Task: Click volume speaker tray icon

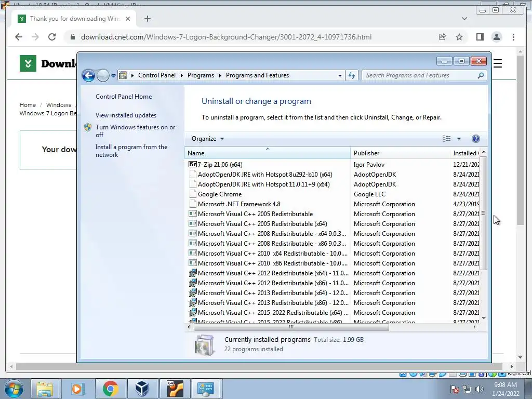Action: (479, 389)
